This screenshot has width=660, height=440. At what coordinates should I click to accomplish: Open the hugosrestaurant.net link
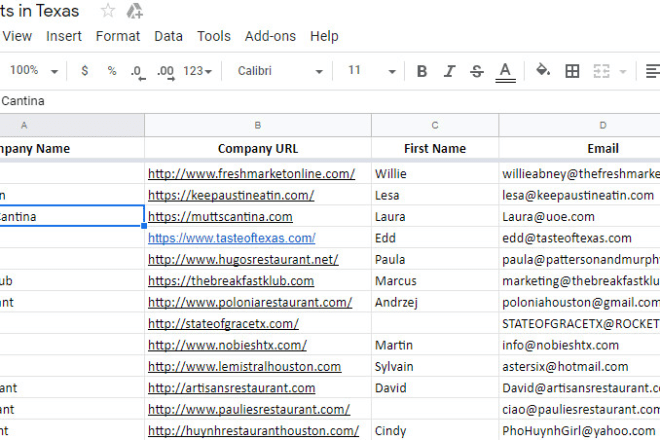point(243,260)
